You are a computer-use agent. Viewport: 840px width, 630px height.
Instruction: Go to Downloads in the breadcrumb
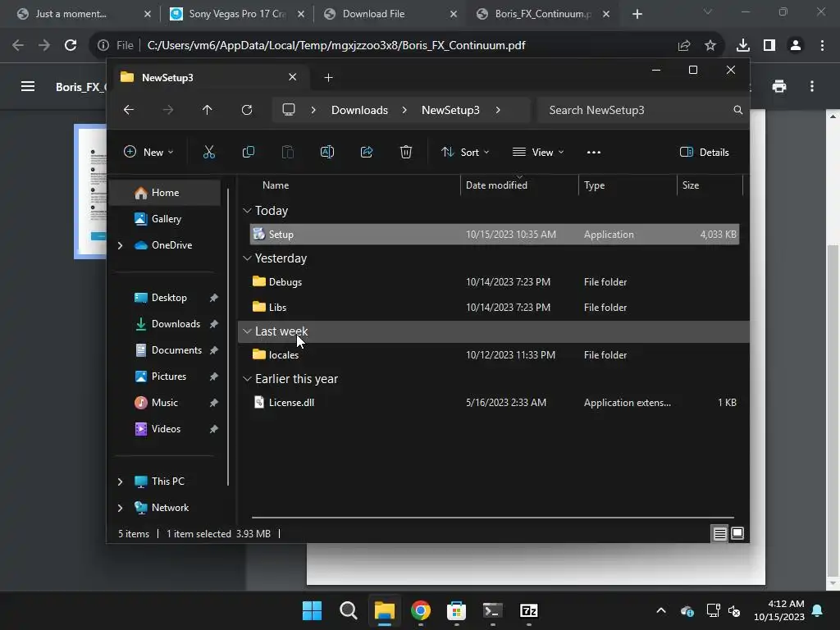pyautogui.click(x=359, y=110)
